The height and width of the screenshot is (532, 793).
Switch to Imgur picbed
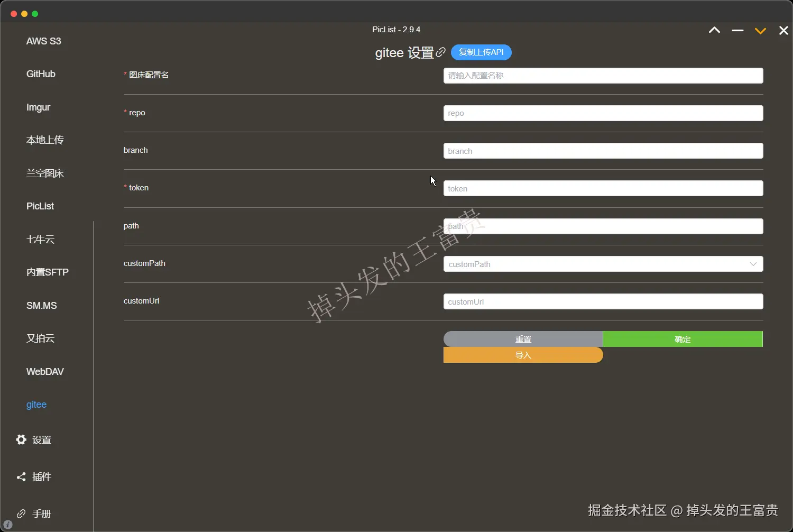[38, 107]
